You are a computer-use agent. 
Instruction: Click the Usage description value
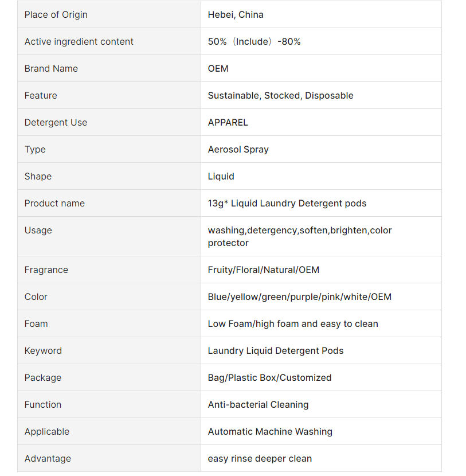tap(299, 236)
